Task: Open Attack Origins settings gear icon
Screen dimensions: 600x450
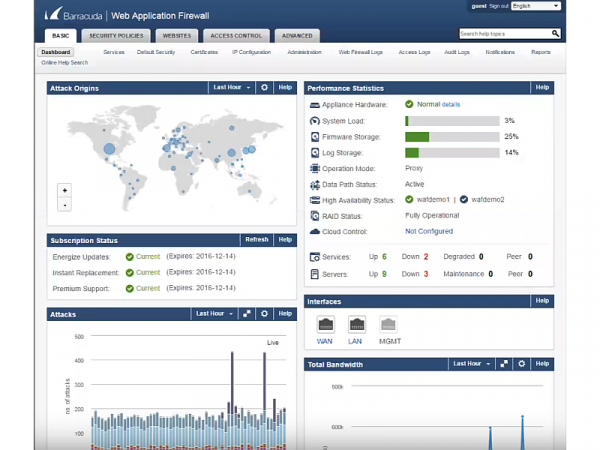Action: (264, 88)
